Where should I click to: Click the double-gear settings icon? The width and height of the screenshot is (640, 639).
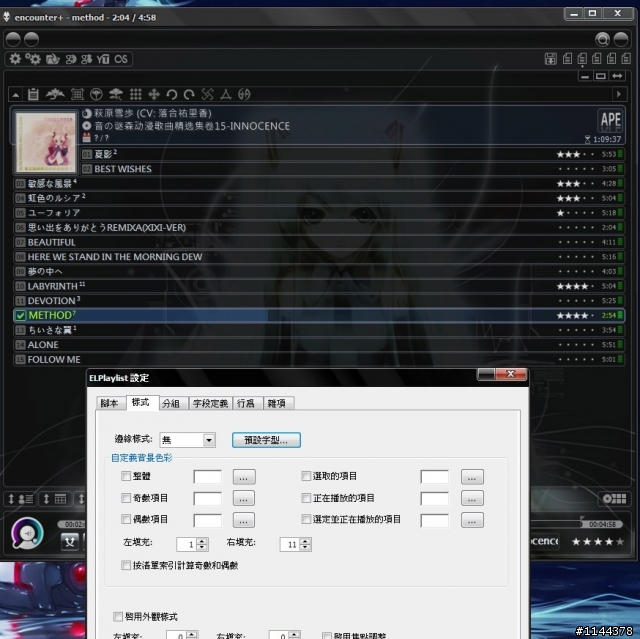(33, 59)
